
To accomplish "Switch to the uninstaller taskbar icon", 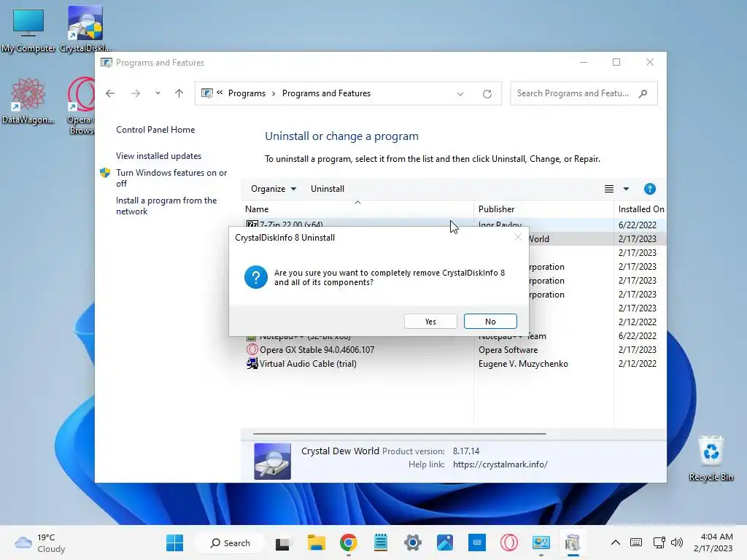I will [573, 542].
